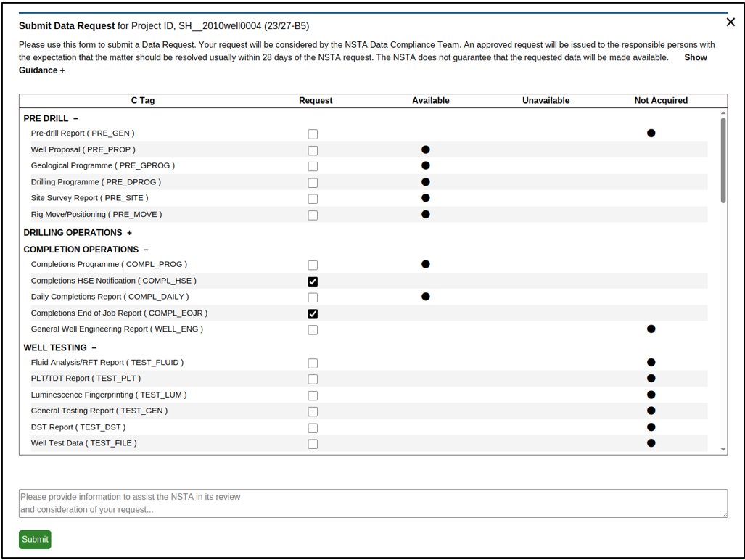745x560 pixels.
Task: Click Available dot for Site Survey Report
Action: pos(426,198)
